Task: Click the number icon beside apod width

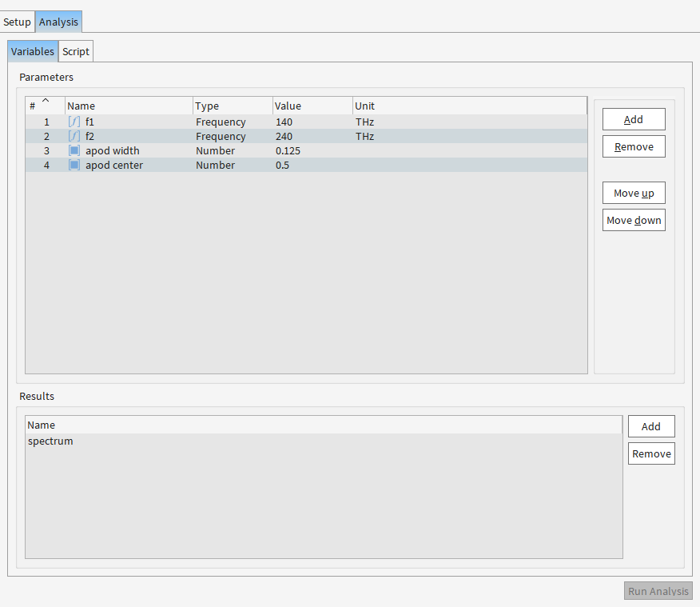Action: [74, 150]
